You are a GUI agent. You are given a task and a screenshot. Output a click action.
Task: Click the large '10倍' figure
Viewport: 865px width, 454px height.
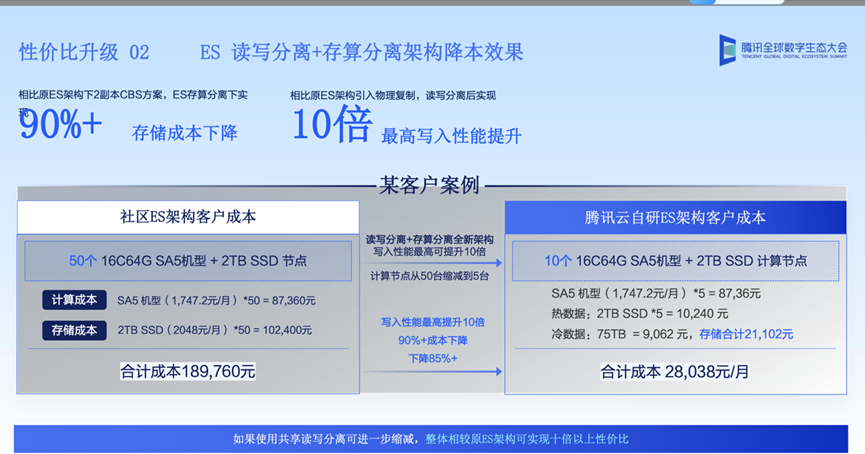click(x=332, y=125)
